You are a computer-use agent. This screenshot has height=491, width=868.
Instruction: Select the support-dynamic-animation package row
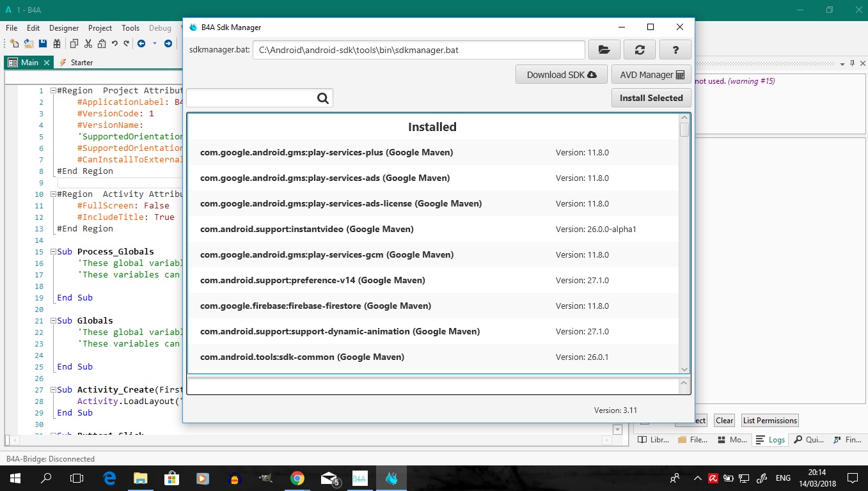433,331
